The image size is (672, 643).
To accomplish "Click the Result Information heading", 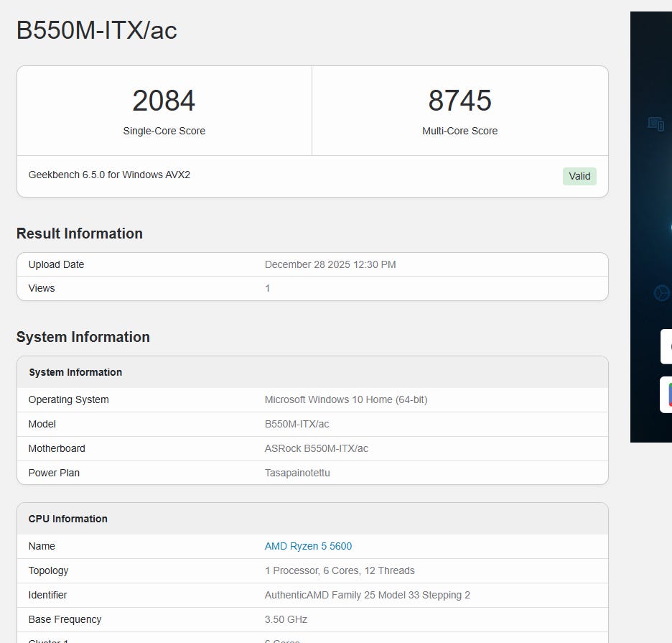I will pyautogui.click(x=79, y=233).
